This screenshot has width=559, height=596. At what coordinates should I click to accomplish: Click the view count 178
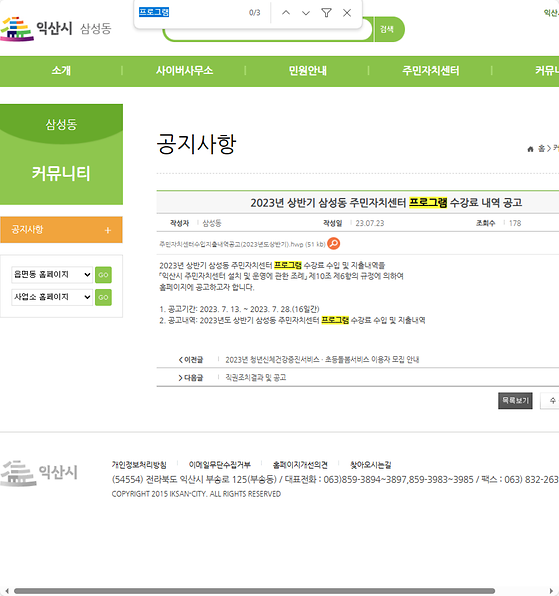point(515,223)
